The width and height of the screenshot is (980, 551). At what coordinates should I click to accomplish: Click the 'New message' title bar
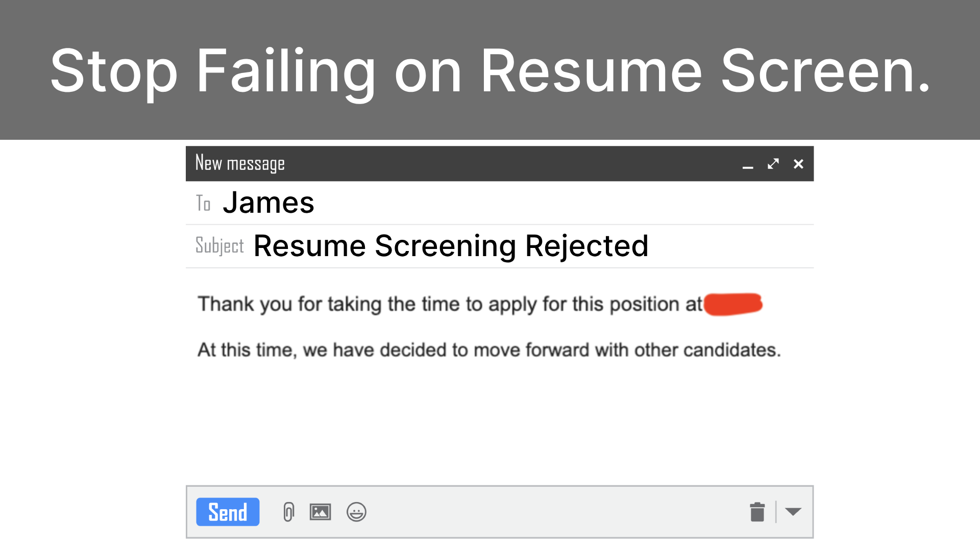tap(500, 164)
